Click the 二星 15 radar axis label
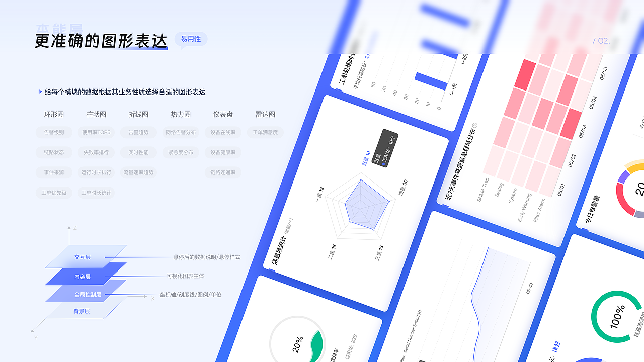This screenshot has height=362, width=644. 332,252
